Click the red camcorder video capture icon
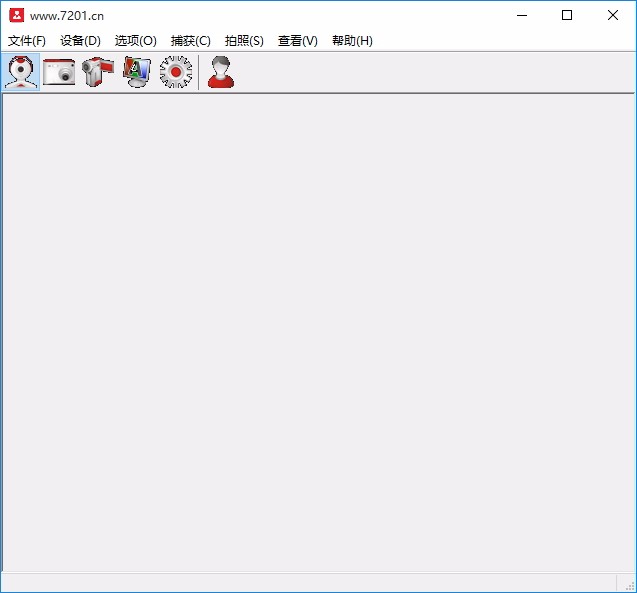Viewport: 637px width, 593px height. [x=98, y=72]
